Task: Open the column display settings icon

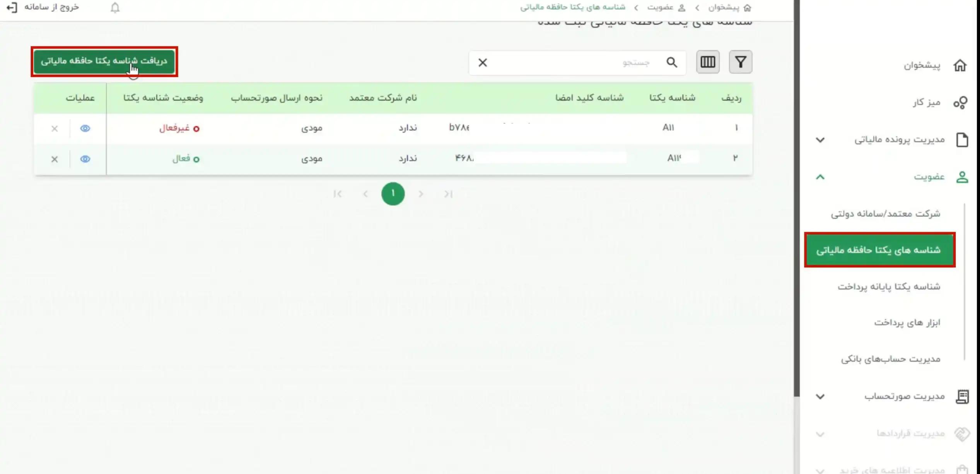Action: (707, 62)
